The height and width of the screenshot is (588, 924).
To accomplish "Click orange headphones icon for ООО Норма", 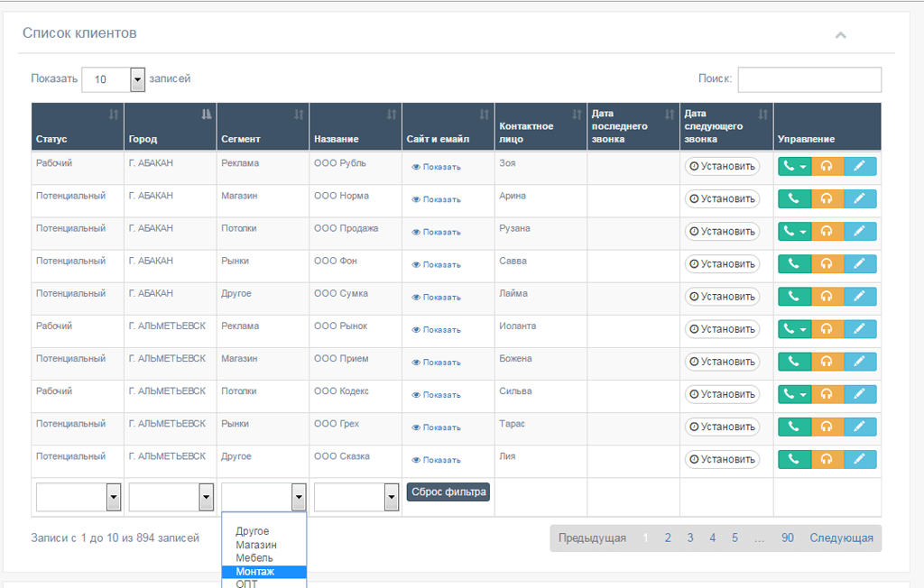I will tap(827, 199).
